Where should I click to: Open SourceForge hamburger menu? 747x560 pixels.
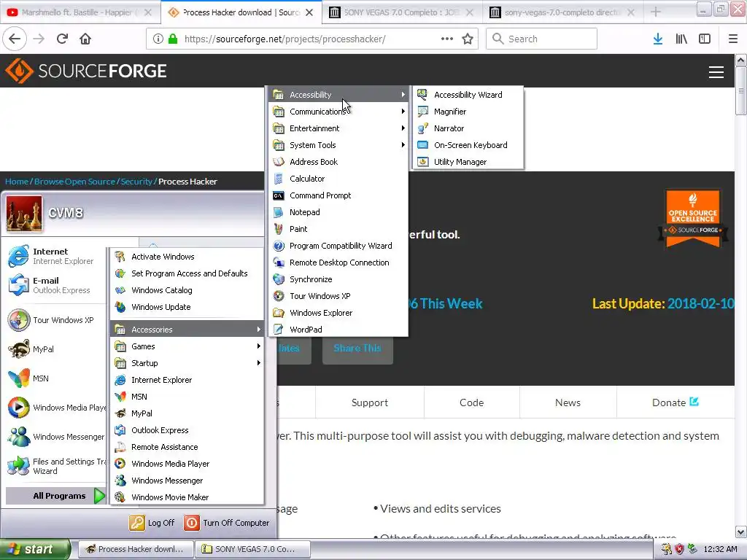(716, 72)
